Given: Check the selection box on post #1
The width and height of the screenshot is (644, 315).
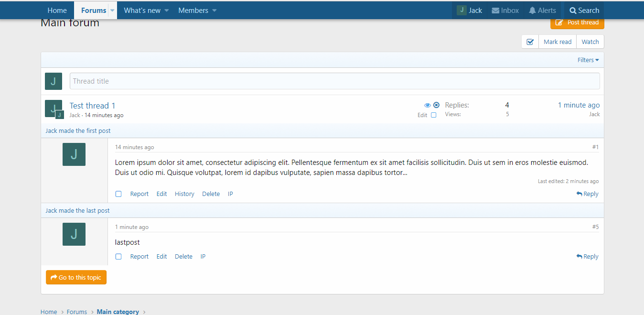Looking at the screenshot, I should pyautogui.click(x=118, y=194).
